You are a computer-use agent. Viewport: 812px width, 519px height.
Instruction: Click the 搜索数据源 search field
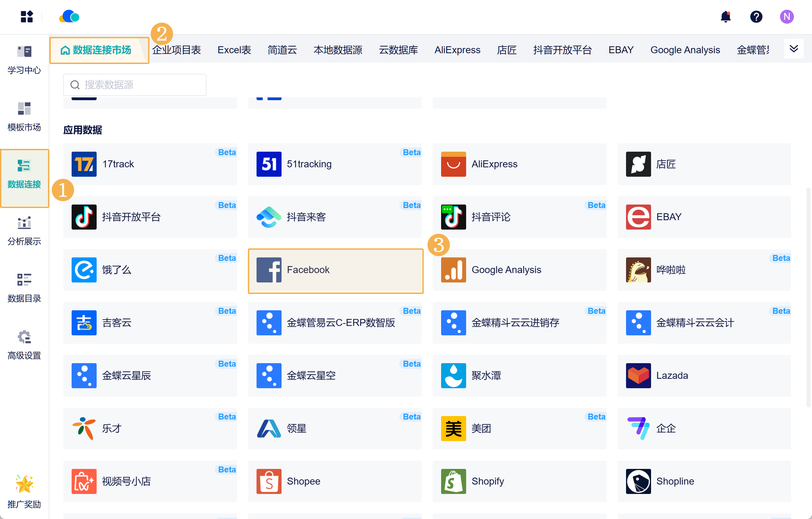[135, 85]
